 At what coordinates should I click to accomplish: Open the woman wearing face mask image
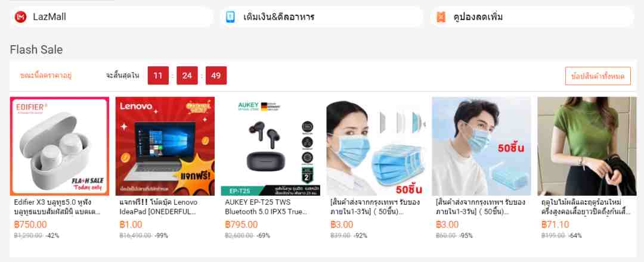coord(376,146)
